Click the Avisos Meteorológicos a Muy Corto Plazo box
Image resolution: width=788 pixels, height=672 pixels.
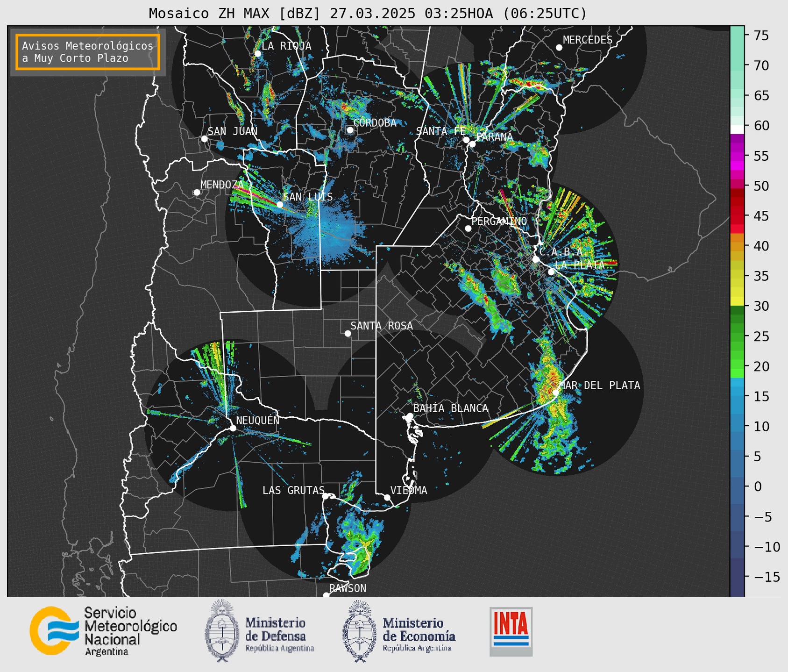(88, 52)
